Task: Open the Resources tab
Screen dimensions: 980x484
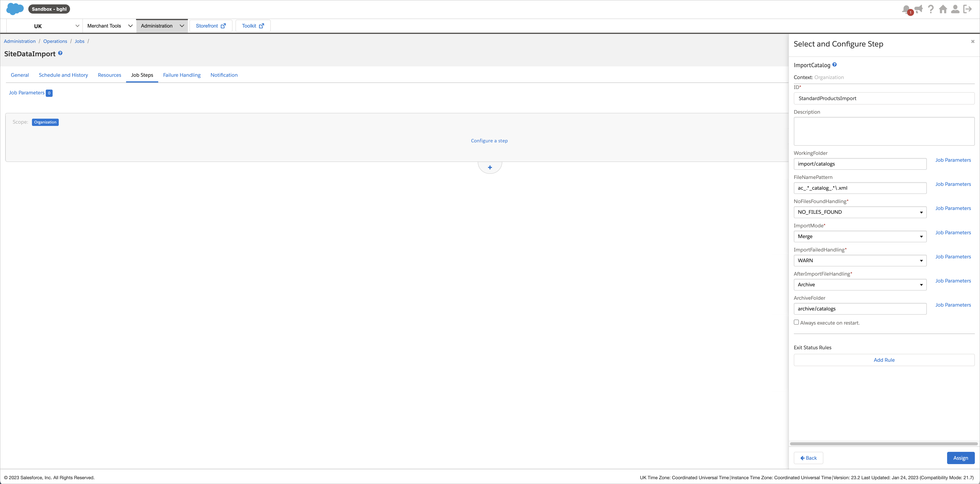Action: pyautogui.click(x=110, y=75)
